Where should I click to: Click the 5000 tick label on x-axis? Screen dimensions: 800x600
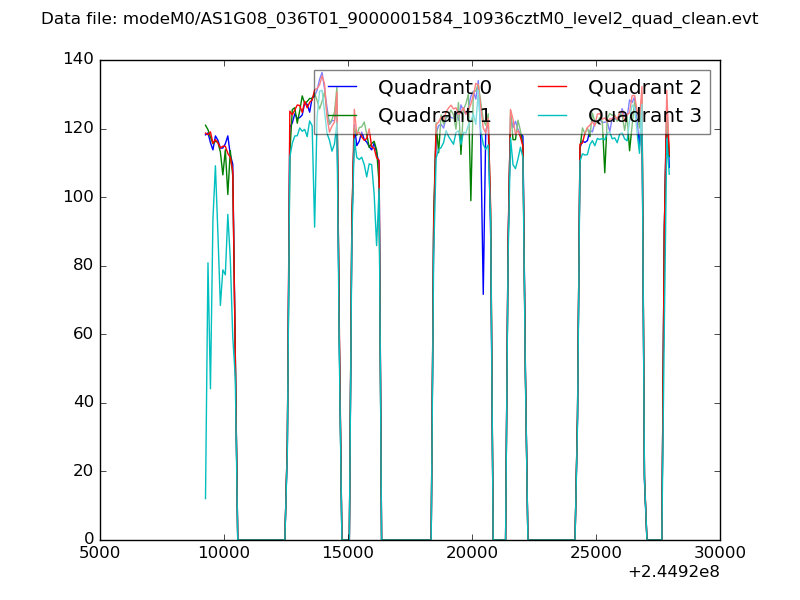coord(99,553)
